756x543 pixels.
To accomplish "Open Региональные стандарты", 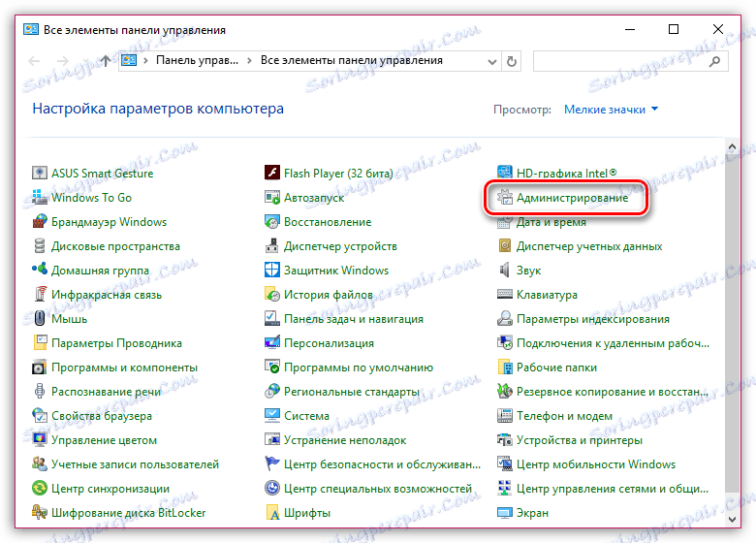I will point(342,391).
